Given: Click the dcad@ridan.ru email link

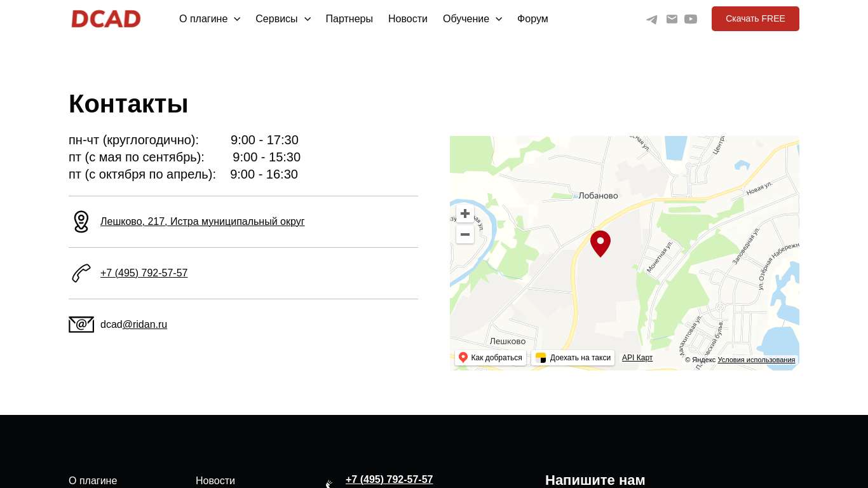Looking at the screenshot, I should pos(134,325).
